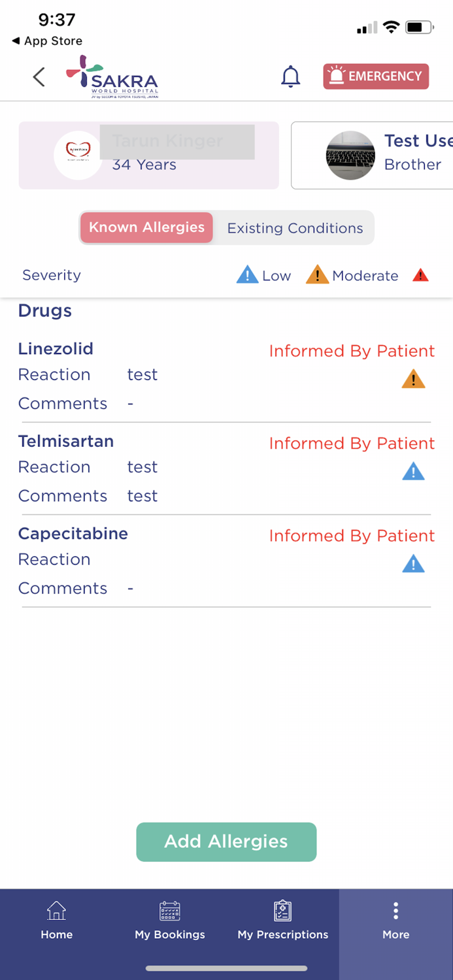The height and width of the screenshot is (980, 453).
Task: Click the moderate severity warning icon beside Linezolid
Action: pyautogui.click(x=413, y=378)
